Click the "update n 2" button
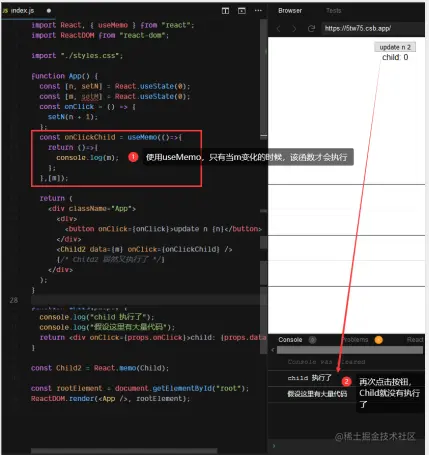Image resolution: width=429 pixels, height=455 pixels. pyautogui.click(x=395, y=47)
